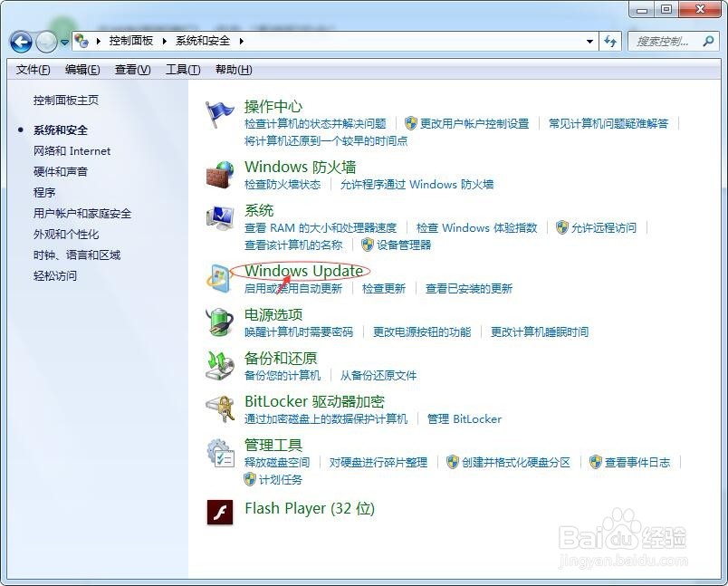Click 查看 RAM 的大小和处理器速度 link
Screen dimensions: 728x586
click(321, 227)
